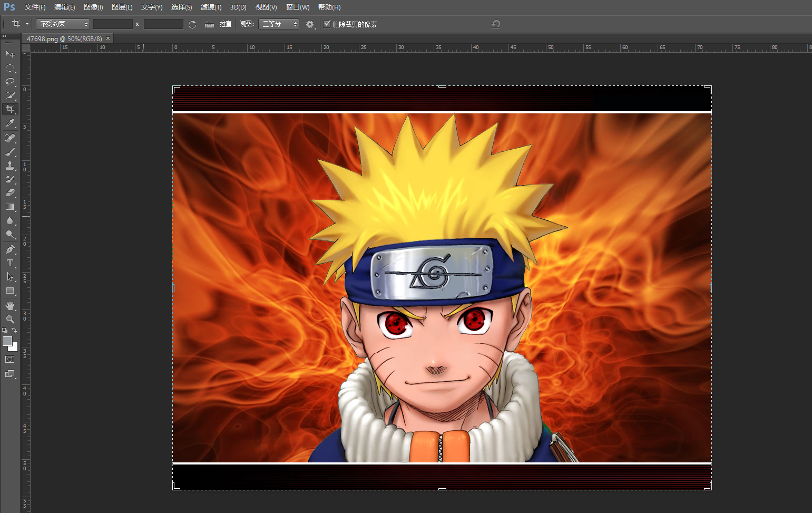Image resolution: width=812 pixels, height=513 pixels.
Task: Reset default foreground and background colors
Action: pos(5,331)
